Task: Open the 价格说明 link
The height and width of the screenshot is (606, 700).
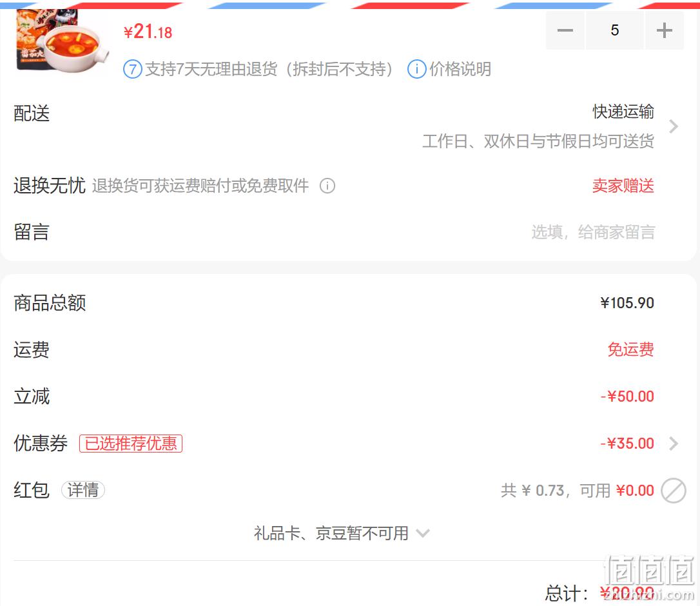Action: (x=460, y=69)
